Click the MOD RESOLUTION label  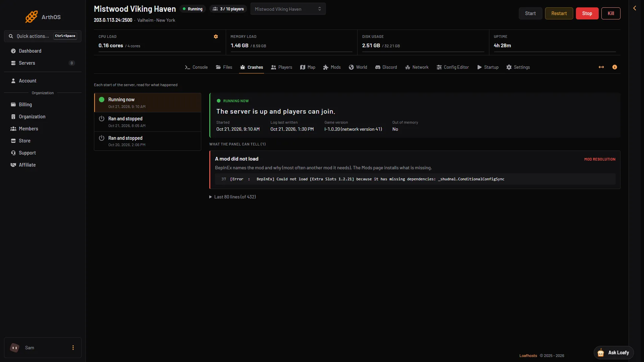coord(600,159)
